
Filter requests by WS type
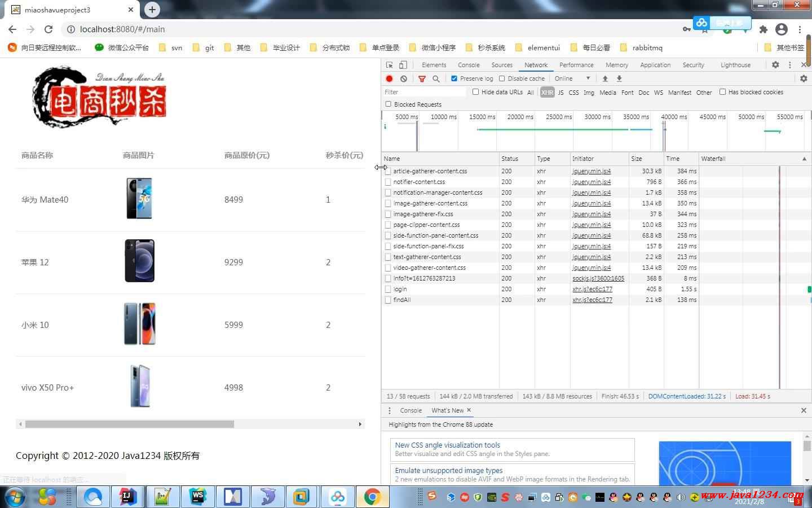[658, 93]
